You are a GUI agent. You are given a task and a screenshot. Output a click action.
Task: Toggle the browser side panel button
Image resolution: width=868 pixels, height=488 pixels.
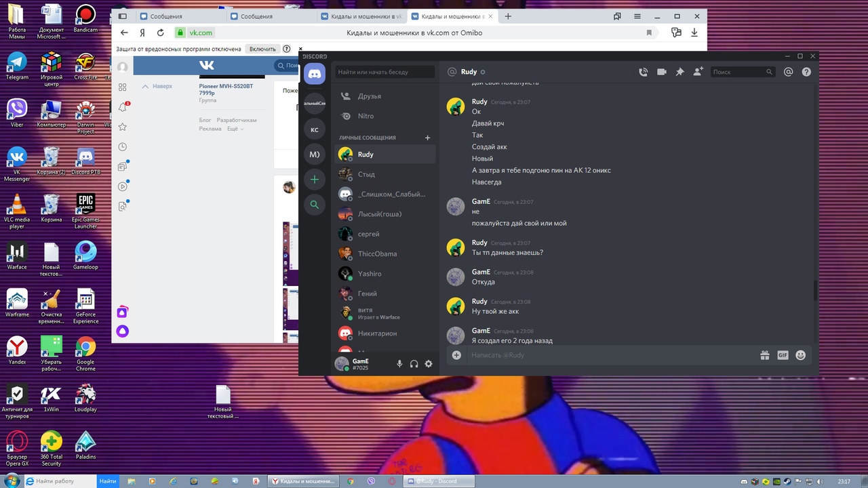(122, 16)
